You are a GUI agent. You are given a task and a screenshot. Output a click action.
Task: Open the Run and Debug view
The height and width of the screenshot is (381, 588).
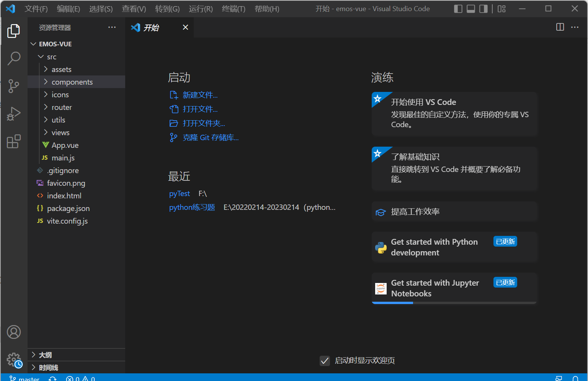click(x=14, y=114)
